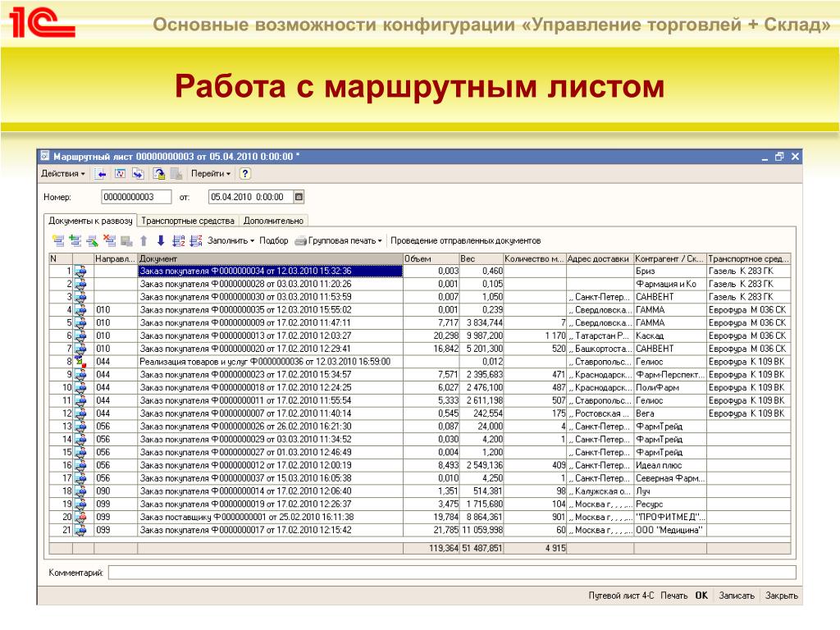Click the create-based-on icon with the lock page
The height and width of the screenshot is (630, 840).
(x=159, y=174)
